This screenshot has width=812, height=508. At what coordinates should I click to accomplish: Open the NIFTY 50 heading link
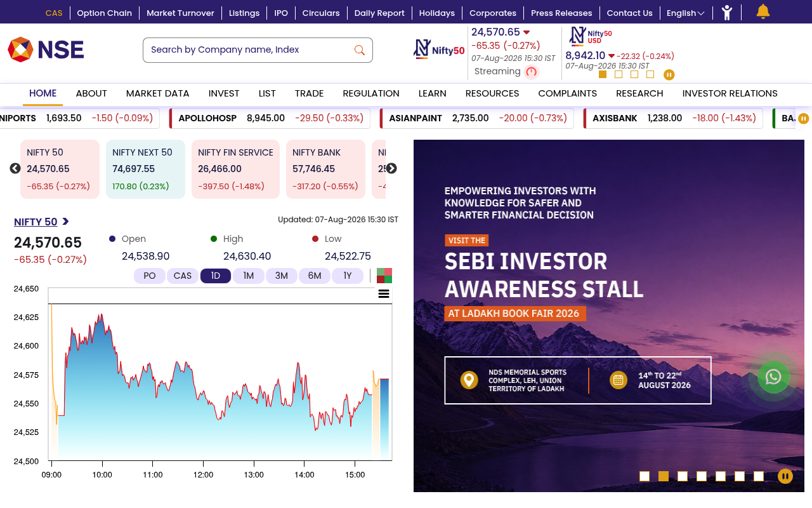click(36, 222)
